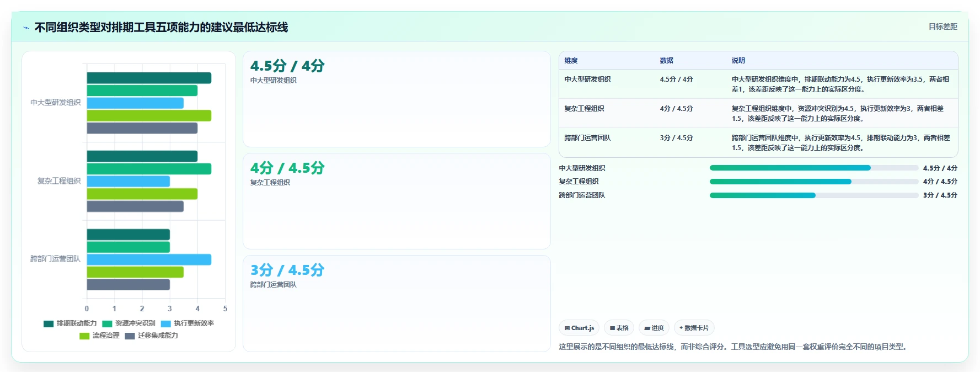Click the 流程治理 bar for 复杂工程组织
The height and width of the screenshot is (372, 980).
click(142, 194)
